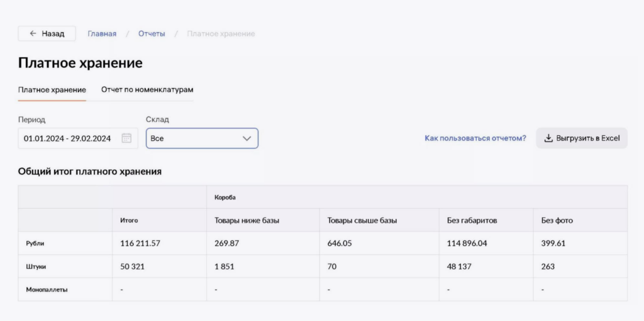Switch to the Отчет по номенклатурам tab

click(147, 90)
